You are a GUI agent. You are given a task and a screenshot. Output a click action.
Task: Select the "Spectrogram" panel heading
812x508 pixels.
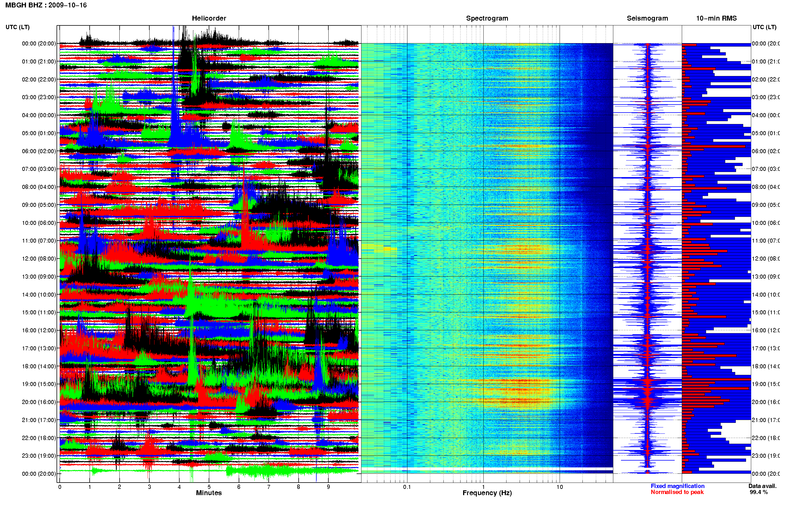pos(487,18)
